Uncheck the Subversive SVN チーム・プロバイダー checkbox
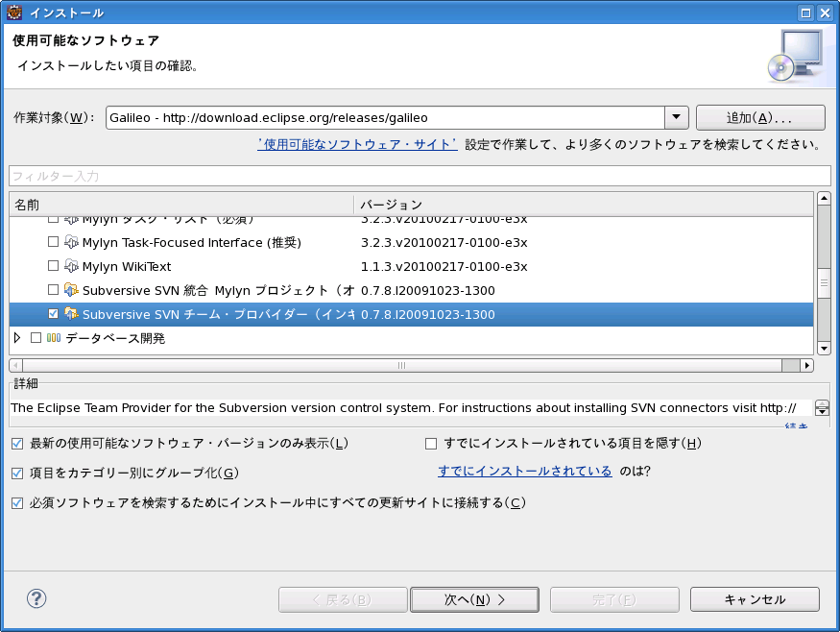Viewport: 840px width, 632px height. point(53,313)
